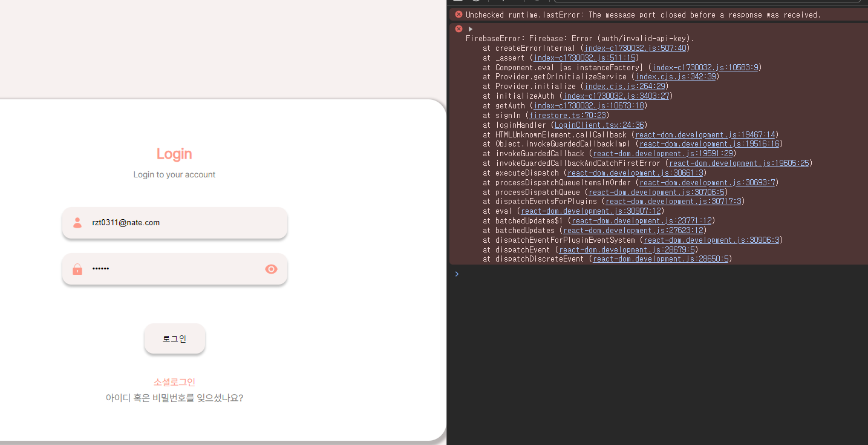Image resolution: width=868 pixels, height=445 pixels.
Task: Open index-c1730032.js:507:40 in createErrorInternal
Action: (635, 48)
